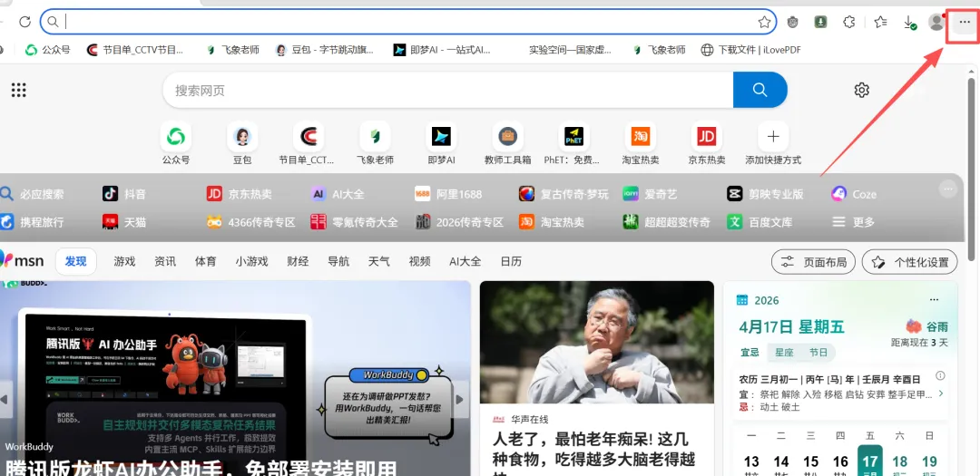Open 公众号 bookmark in favorites bar

pos(47,50)
